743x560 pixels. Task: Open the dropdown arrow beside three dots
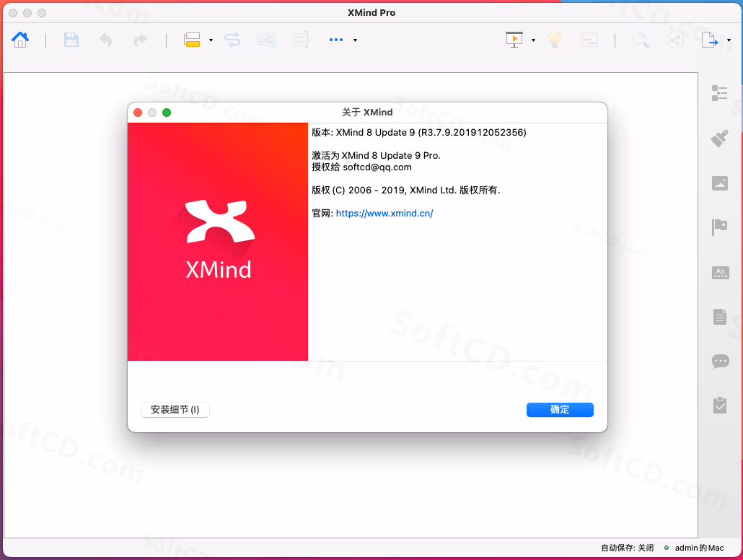[x=355, y=40]
